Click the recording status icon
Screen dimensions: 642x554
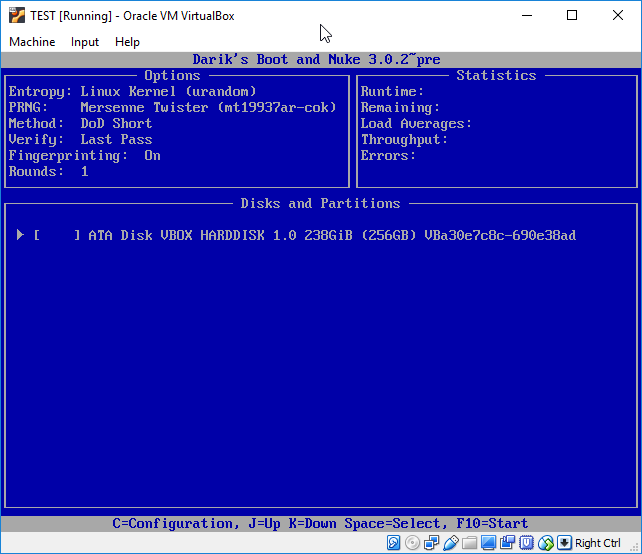coord(507,543)
